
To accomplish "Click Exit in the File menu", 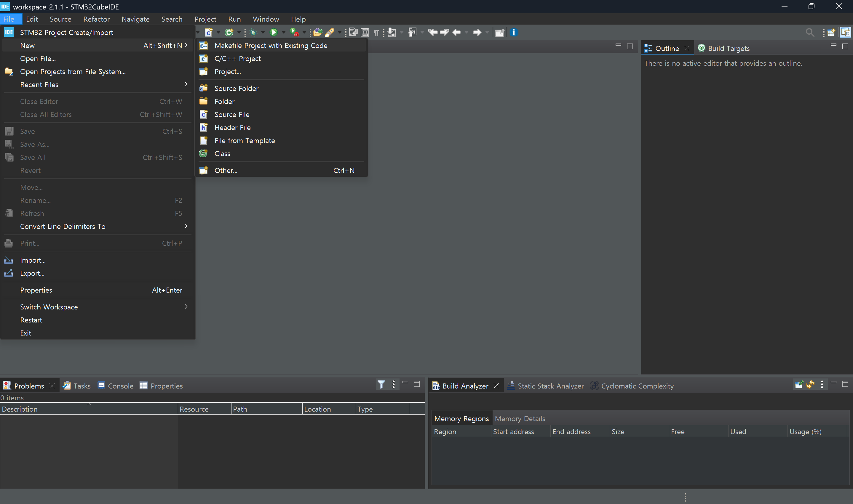I will click(x=98, y=333).
